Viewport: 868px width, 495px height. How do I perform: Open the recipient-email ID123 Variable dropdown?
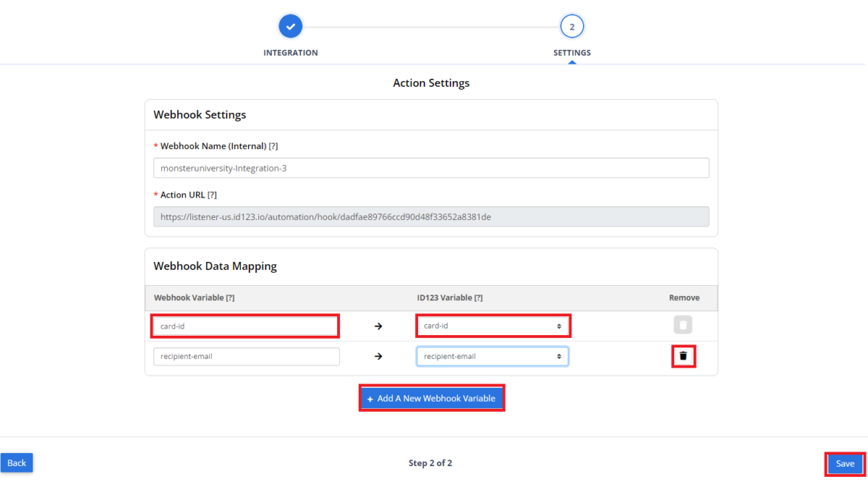492,356
